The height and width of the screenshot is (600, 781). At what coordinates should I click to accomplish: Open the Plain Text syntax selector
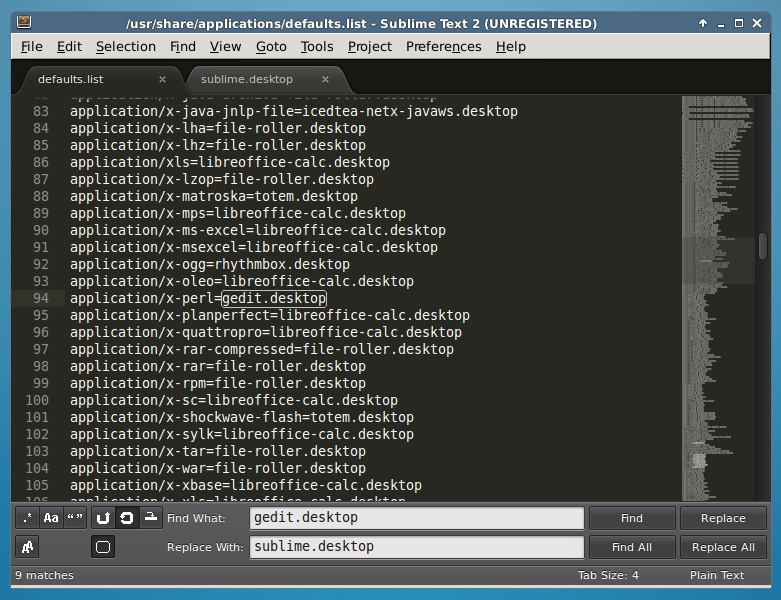(x=716, y=575)
